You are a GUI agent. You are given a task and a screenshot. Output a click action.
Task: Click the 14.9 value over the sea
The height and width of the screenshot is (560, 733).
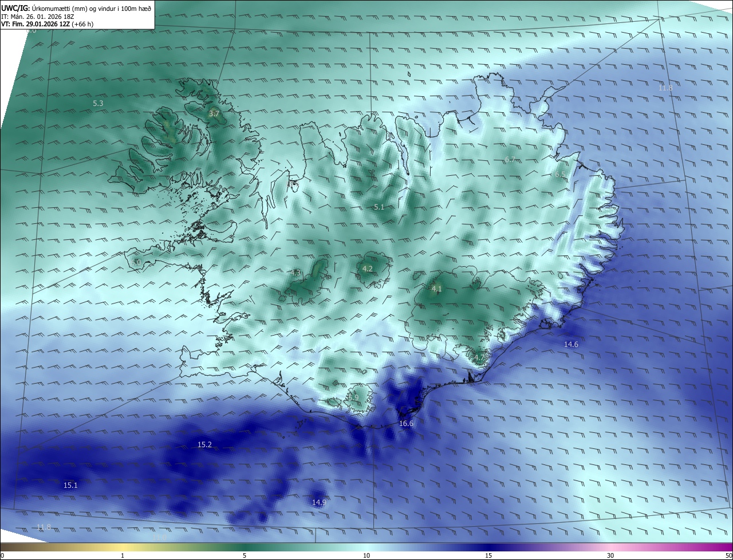point(319,502)
